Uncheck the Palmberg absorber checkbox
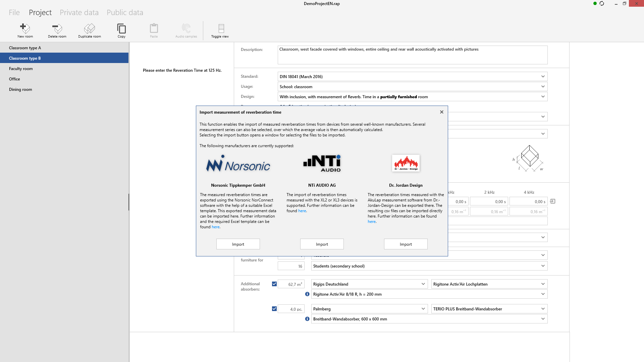This screenshot has width=644, height=362. click(x=274, y=308)
